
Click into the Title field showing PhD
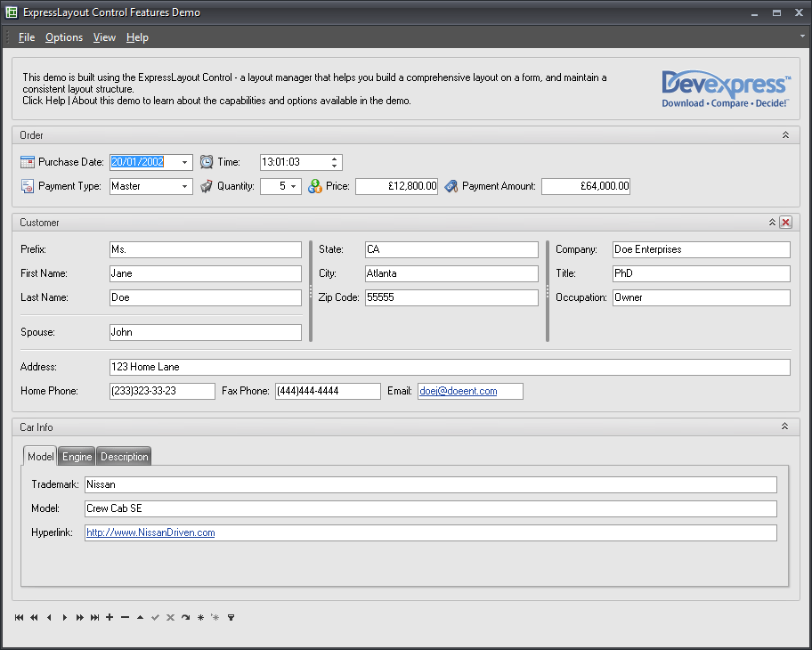[702, 273]
